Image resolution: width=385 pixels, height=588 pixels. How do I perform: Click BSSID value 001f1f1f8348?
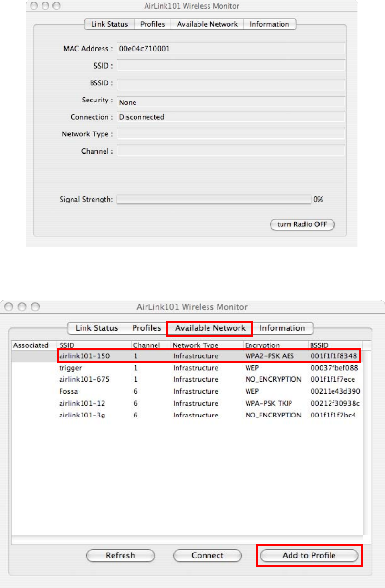(333, 356)
